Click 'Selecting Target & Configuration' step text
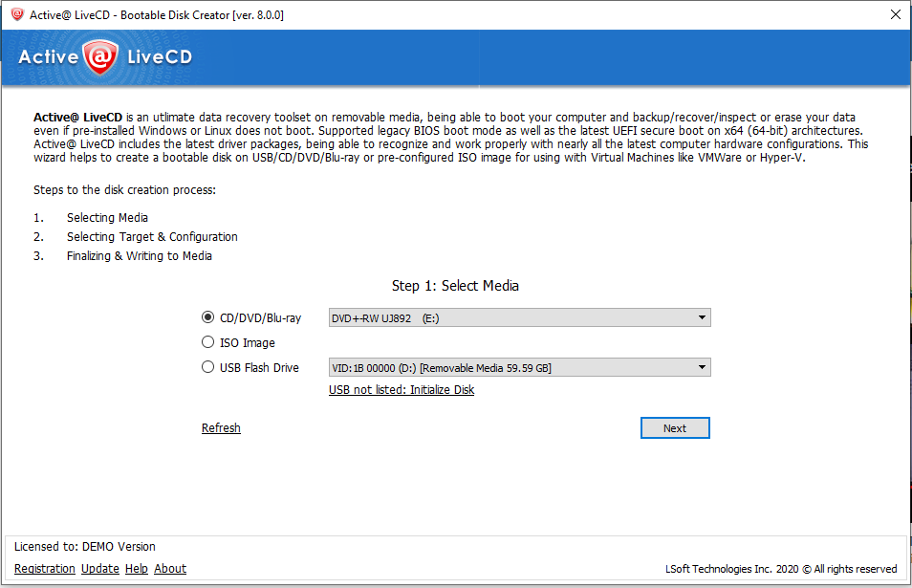This screenshot has width=912, height=588. pyautogui.click(x=152, y=237)
